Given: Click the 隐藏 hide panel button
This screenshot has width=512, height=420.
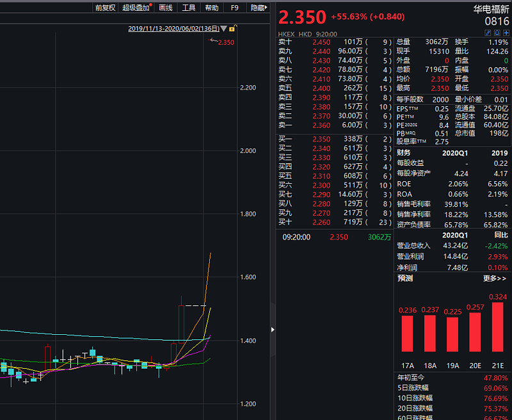Looking at the screenshot, I should click(x=259, y=8).
